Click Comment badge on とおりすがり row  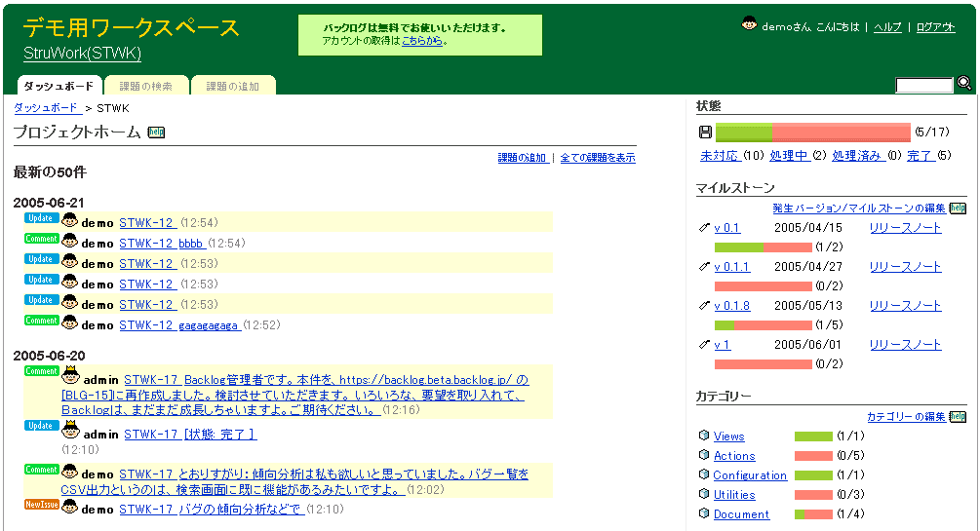click(42, 470)
